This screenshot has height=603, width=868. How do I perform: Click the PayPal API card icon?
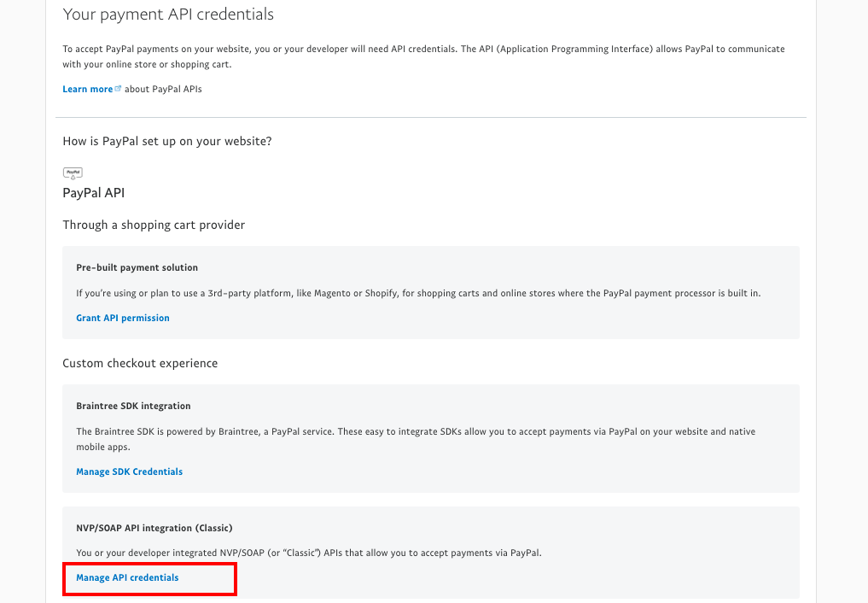[x=73, y=173]
